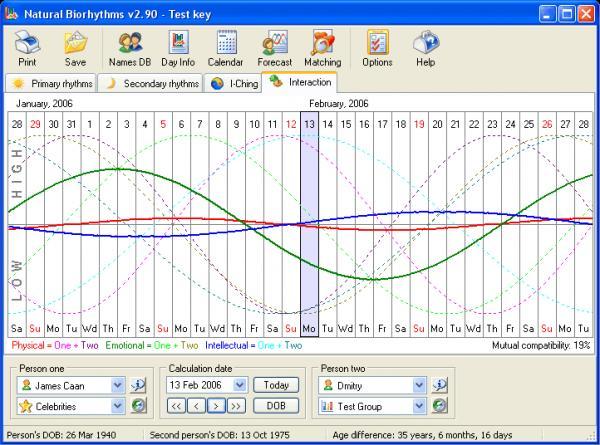Expand the Celebrities group dropdown
The width and height of the screenshot is (600, 445).
point(117,406)
